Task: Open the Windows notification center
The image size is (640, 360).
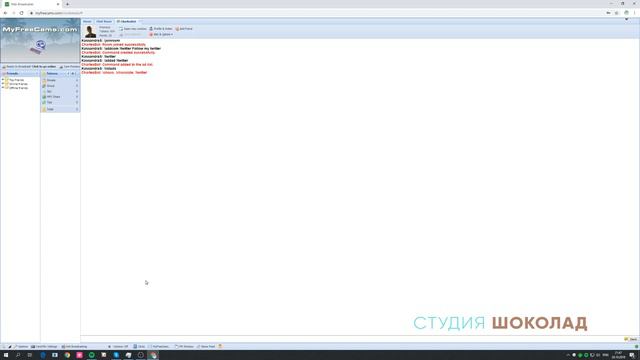Action: (x=632, y=355)
